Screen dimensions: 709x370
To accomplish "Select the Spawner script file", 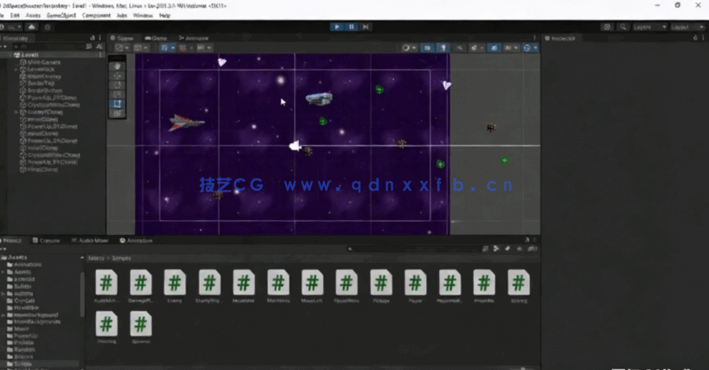I will tap(141, 328).
